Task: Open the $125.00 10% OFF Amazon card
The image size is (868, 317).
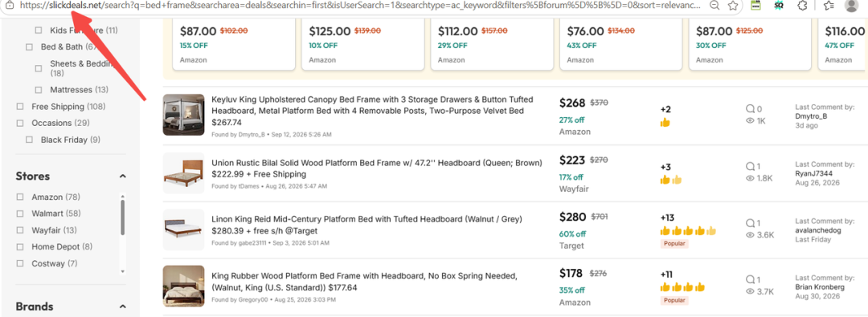Action: 362,44
